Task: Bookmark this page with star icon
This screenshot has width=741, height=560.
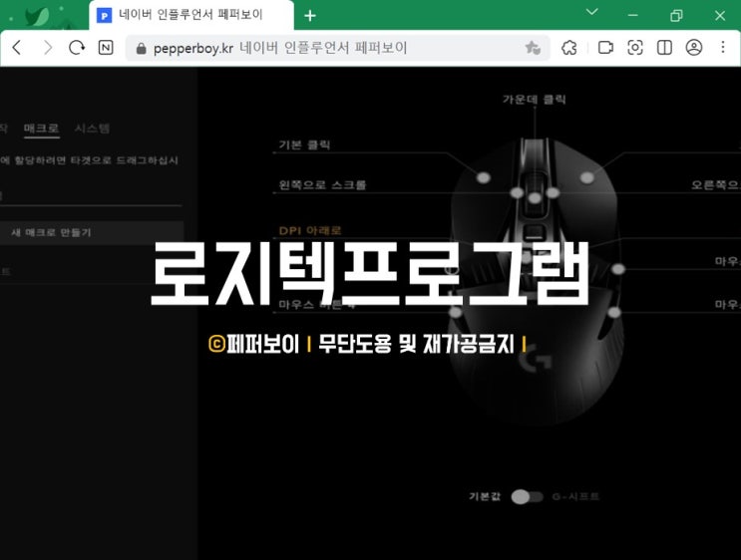Action: coord(533,47)
